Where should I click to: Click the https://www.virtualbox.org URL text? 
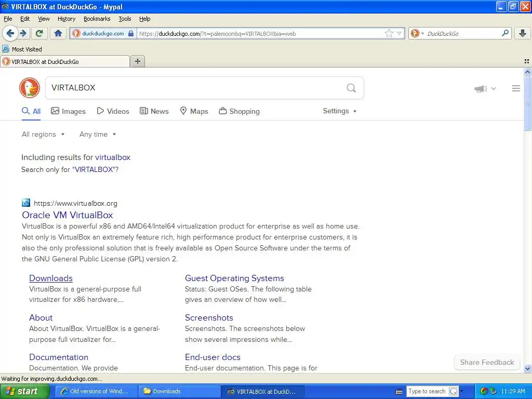[x=75, y=203]
